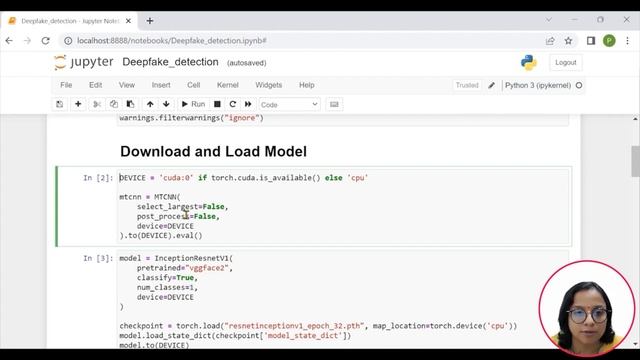Open a new browser tab
Image resolution: width=640 pixels, height=360 pixels.
tap(150, 21)
